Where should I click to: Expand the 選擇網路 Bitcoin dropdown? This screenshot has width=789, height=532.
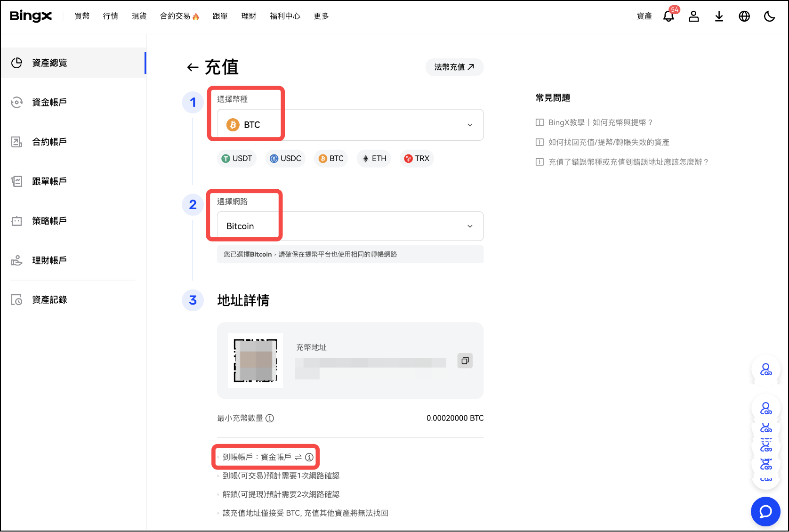coord(350,226)
